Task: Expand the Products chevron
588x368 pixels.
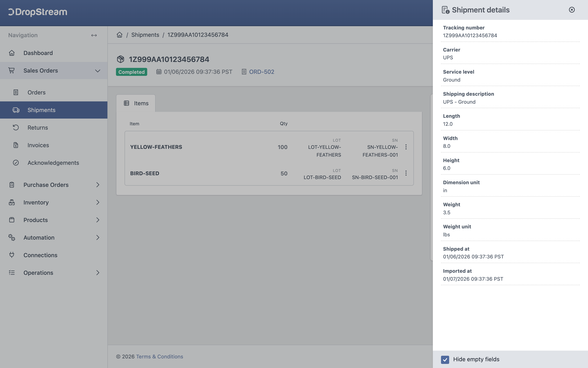Action: [x=98, y=220]
